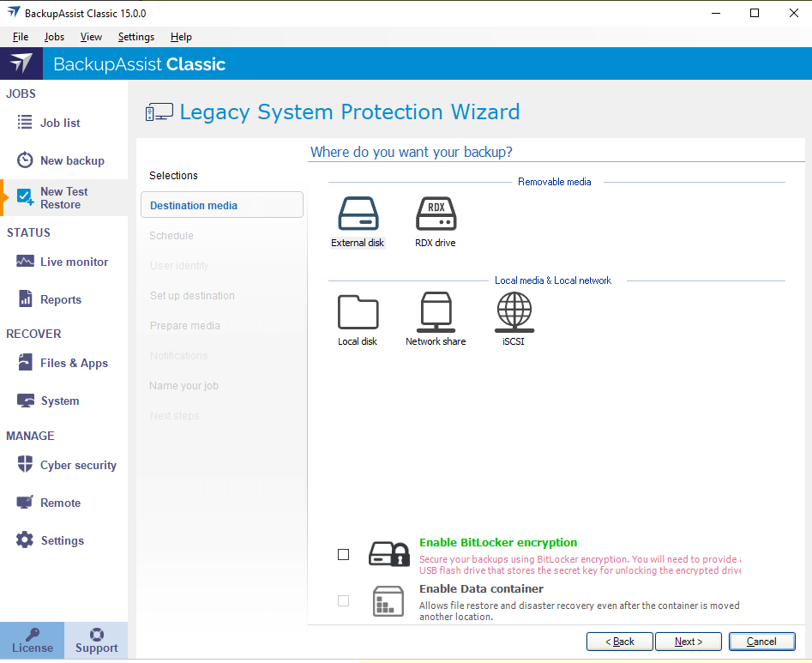Open the Support panel
The width and height of the screenshot is (812, 663).
click(96, 641)
